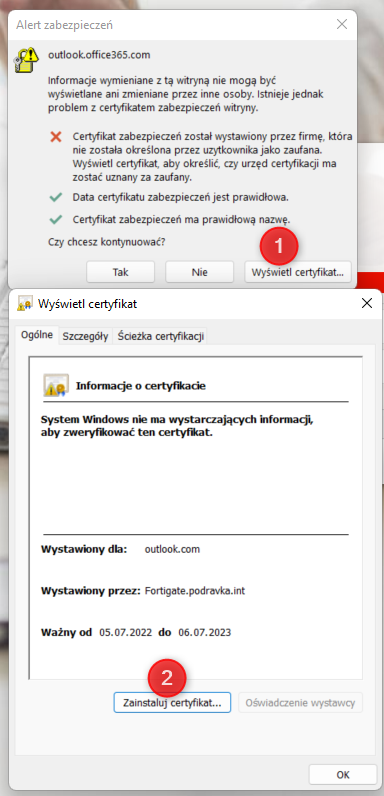Click Certyfikat zabezpieczeń ma prawidłową nazwę text
Viewport: 384px width, 796px height.
point(181,220)
